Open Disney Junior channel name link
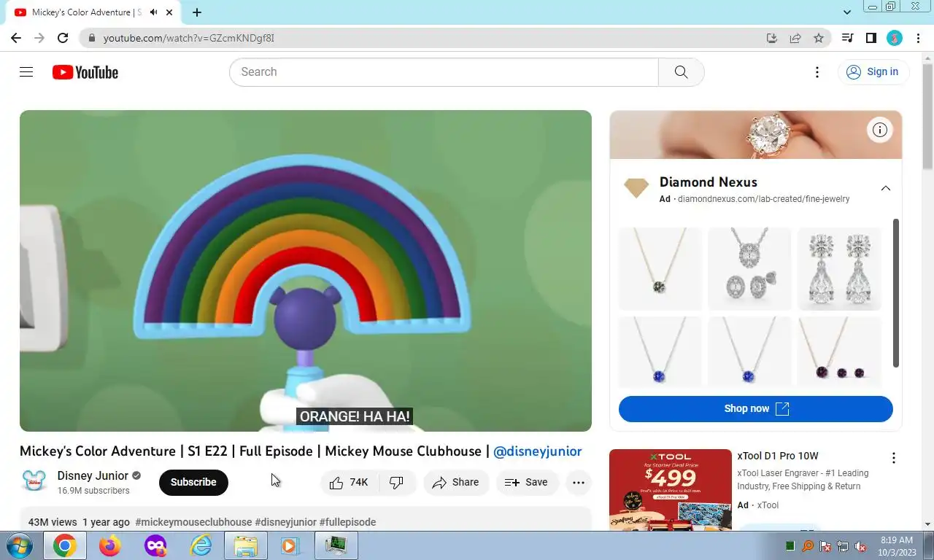Screen dimensions: 934x560 tap(93, 475)
